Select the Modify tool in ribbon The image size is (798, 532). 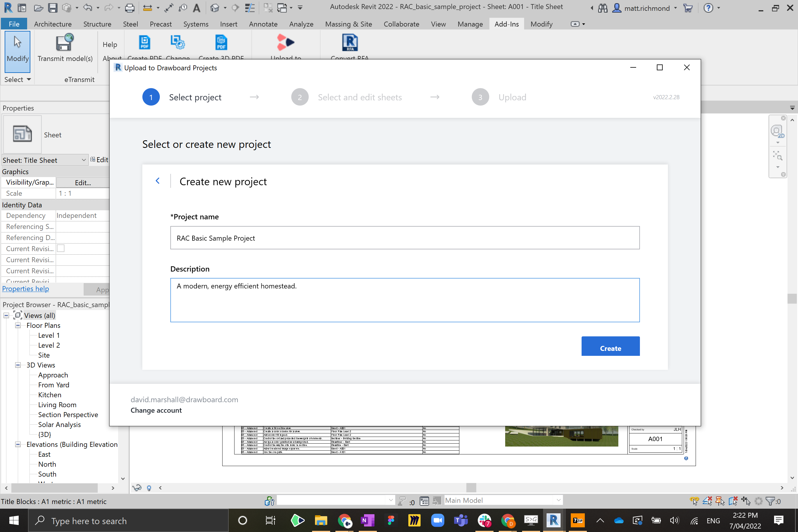[17, 51]
